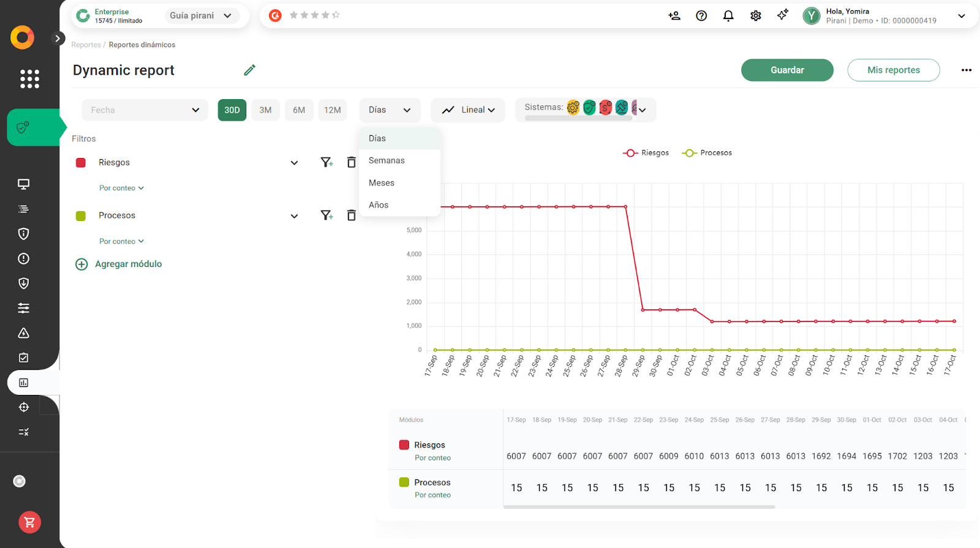
Task: Choose Meses from the dropdown list
Action: (x=382, y=183)
